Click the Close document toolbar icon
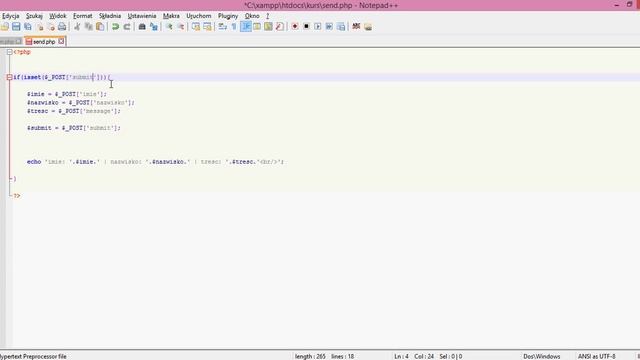The height and width of the screenshot is (360, 640). [x=40, y=27]
